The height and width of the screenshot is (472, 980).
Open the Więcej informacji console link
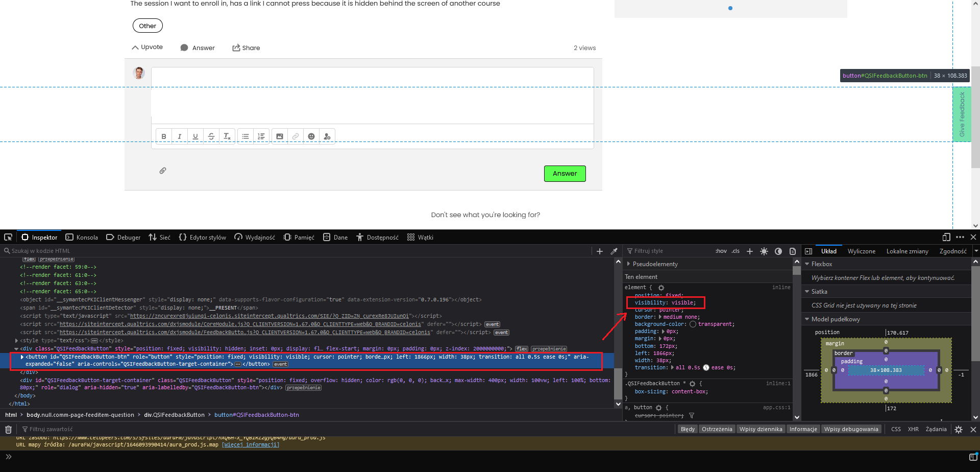tap(250, 444)
